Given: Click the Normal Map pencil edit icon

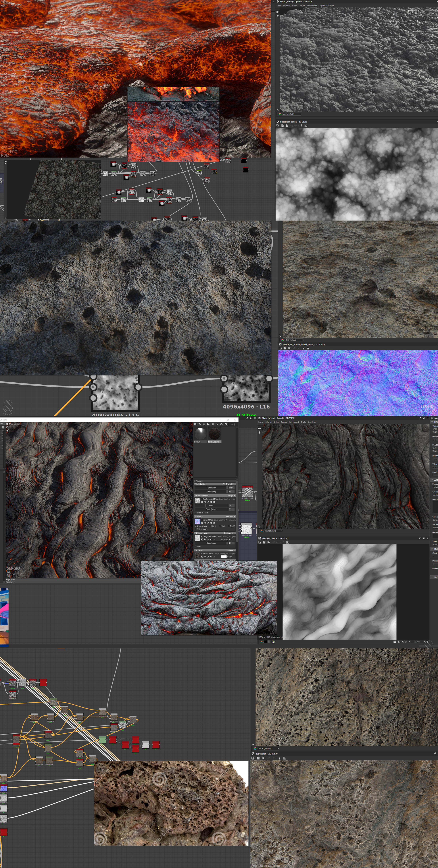Looking at the screenshot, I should pyautogui.click(x=208, y=523).
